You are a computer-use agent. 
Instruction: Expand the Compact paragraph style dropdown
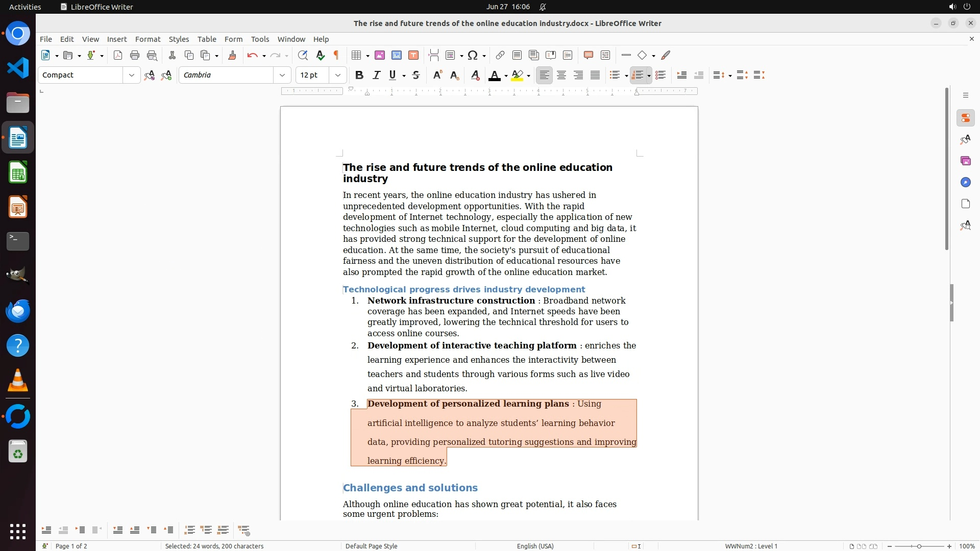point(132,76)
